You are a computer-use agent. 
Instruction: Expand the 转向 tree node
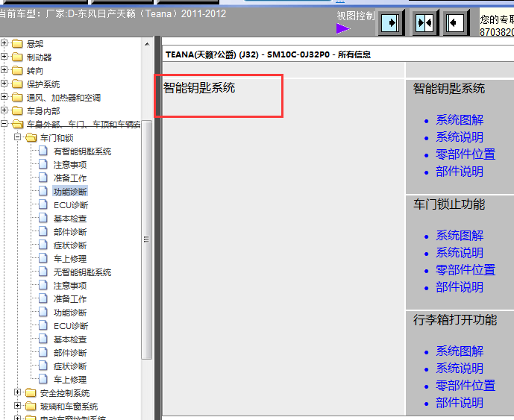click(x=4, y=70)
